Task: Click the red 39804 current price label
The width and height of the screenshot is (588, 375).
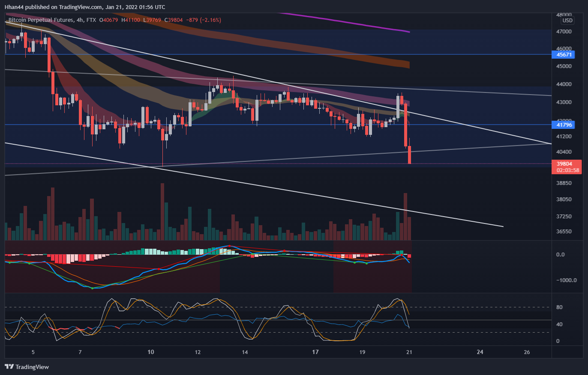Action: click(x=565, y=164)
